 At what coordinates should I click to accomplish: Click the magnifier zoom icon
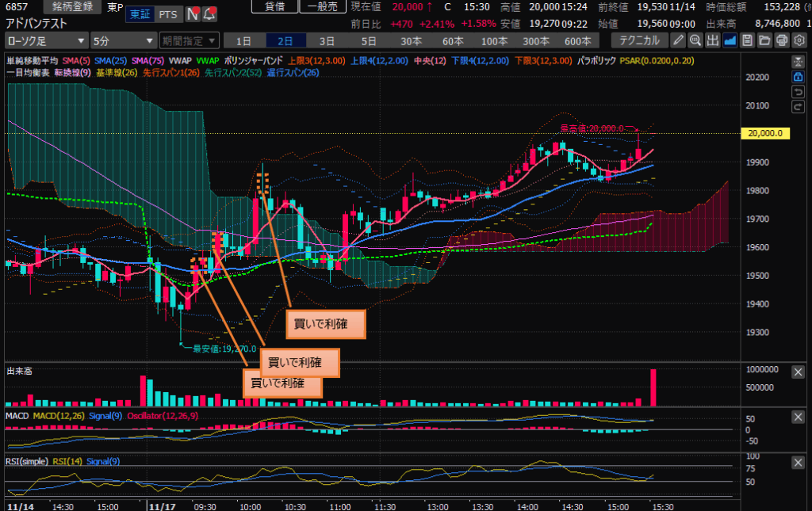[695, 40]
